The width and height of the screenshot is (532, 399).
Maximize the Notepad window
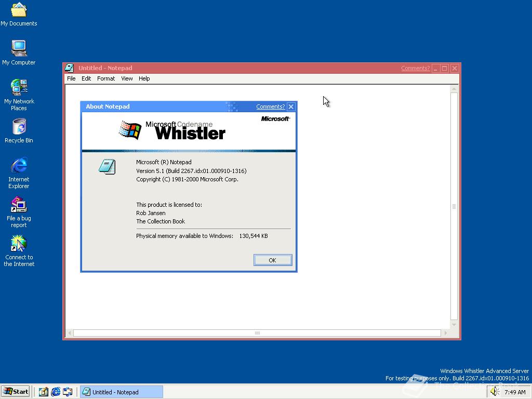point(445,68)
